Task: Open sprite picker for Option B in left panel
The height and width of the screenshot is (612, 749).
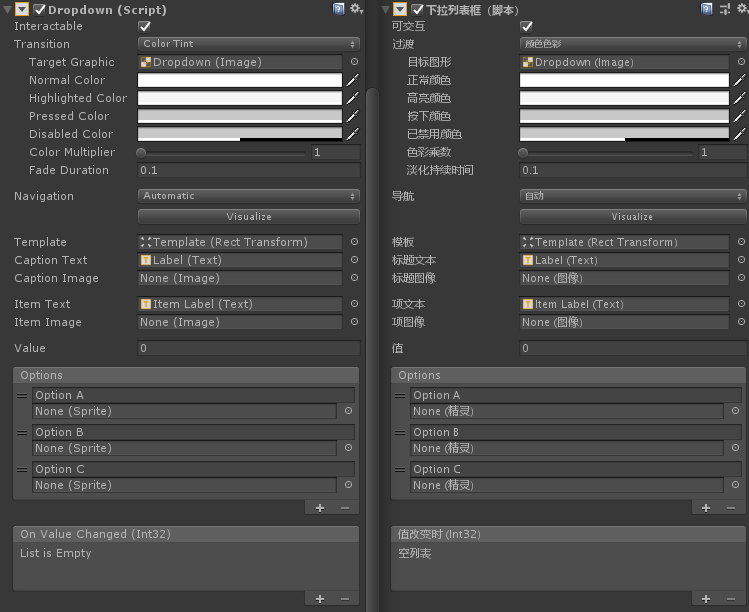Action: [349, 448]
